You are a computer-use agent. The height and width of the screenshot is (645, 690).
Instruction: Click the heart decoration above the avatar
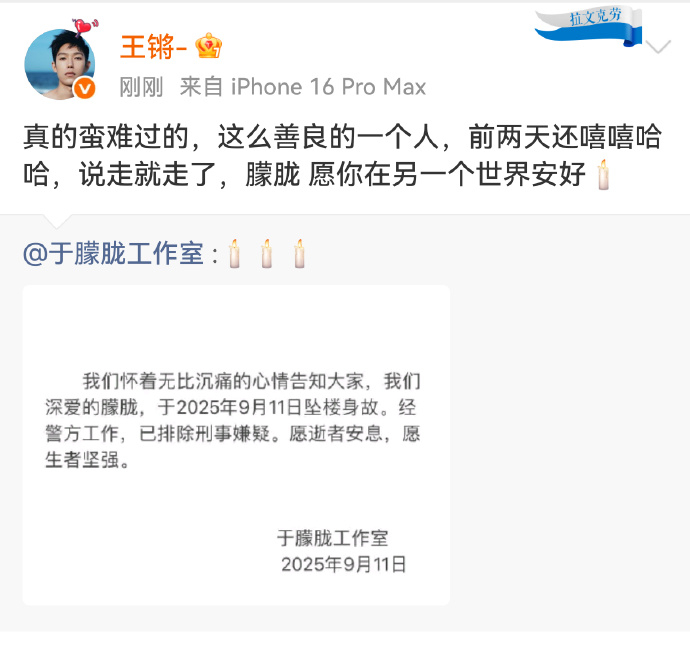85,26
